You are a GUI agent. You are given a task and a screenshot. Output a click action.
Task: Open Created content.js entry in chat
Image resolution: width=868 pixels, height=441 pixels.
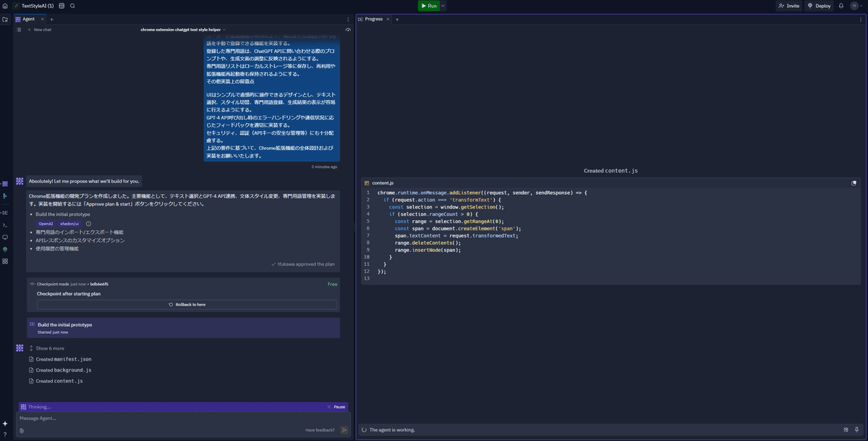(56, 381)
